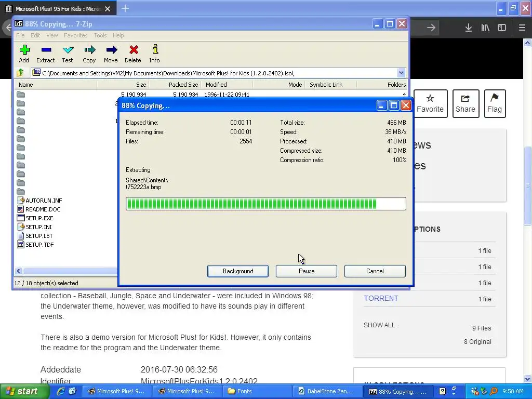532x399 pixels.
Task: Click the Delete toolbar icon
Action: [x=133, y=54]
